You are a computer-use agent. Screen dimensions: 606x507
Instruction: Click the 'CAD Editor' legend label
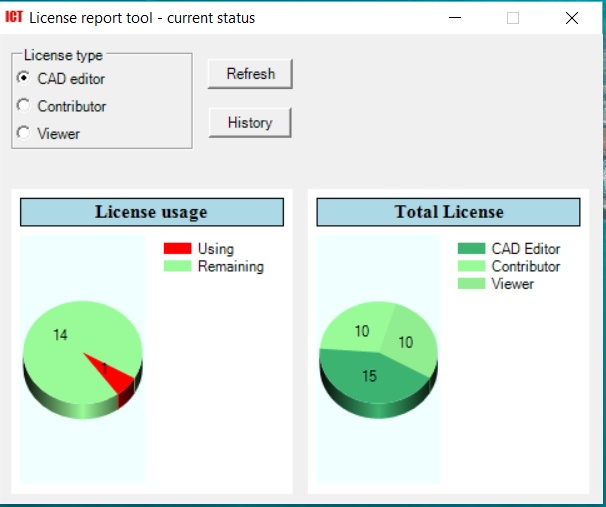tap(526, 248)
